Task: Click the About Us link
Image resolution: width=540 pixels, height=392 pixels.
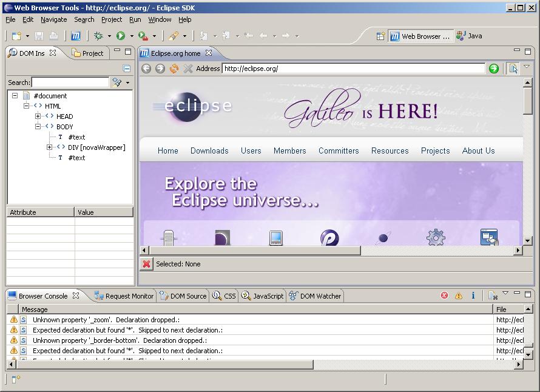Action: click(x=478, y=151)
